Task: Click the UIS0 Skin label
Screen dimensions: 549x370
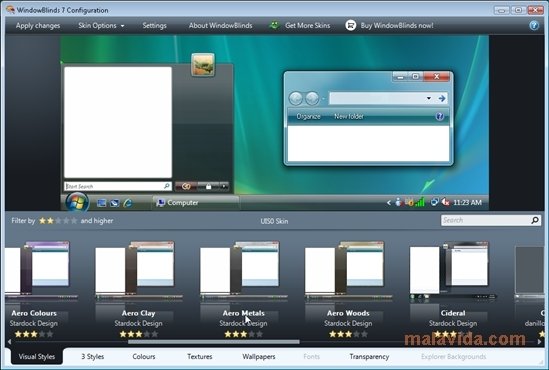Action: click(274, 221)
